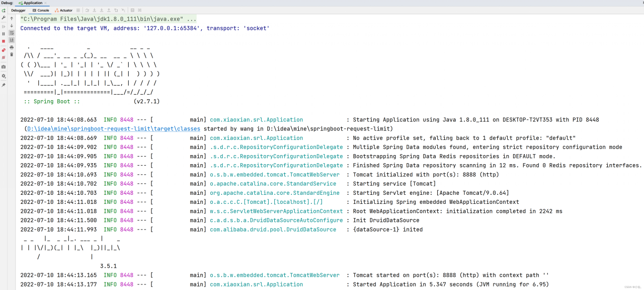Viewport: 644px width, 290px height.
Task: Click com.alibaba.druid.pool.DruidDataSource logger name
Action: (x=273, y=230)
